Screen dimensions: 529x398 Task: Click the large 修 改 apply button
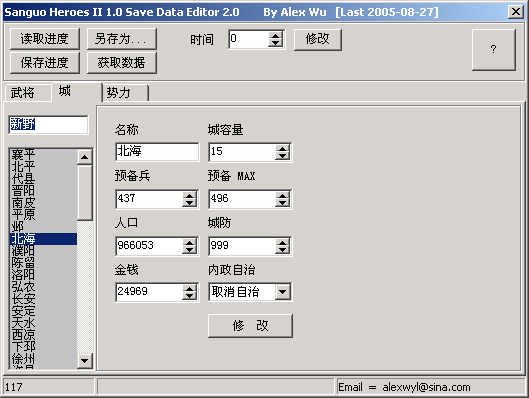click(x=250, y=326)
